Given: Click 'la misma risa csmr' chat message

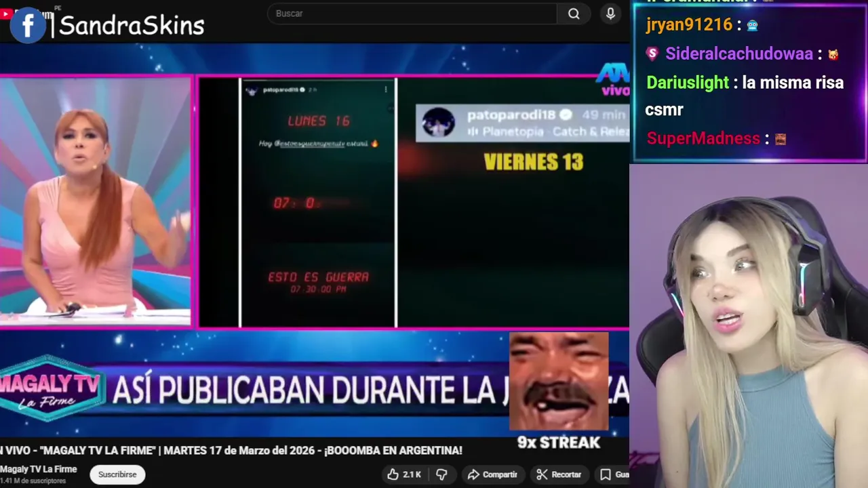Looking at the screenshot, I should [745, 96].
